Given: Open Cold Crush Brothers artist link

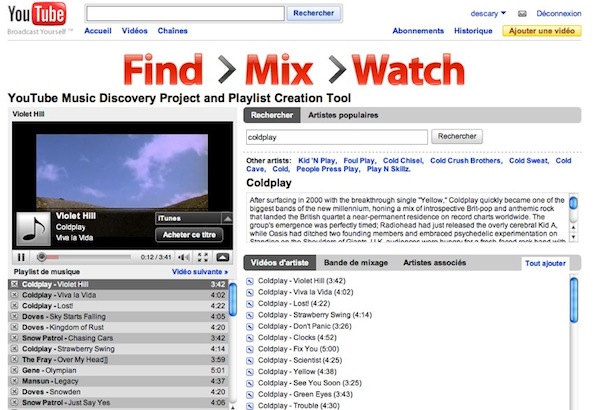Looking at the screenshot, I should pos(466,161).
